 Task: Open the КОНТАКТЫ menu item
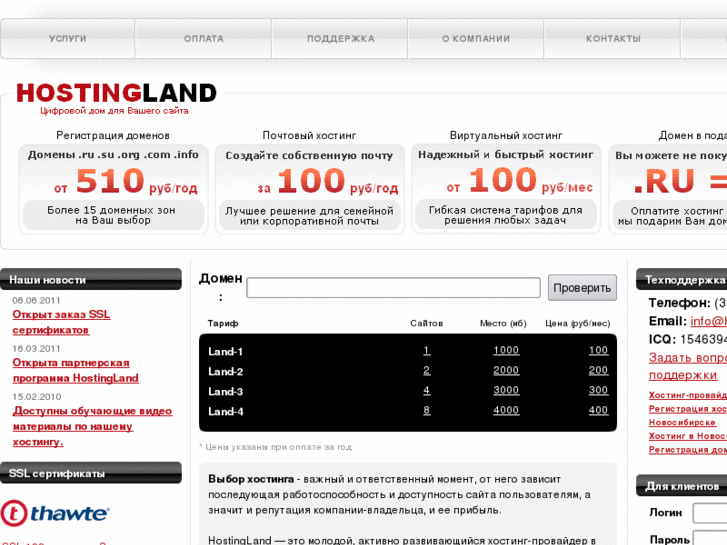point(613,39)
